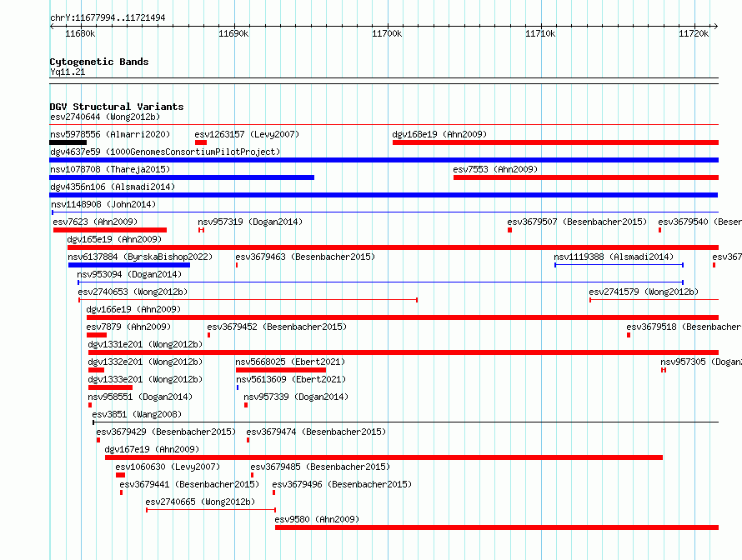Screen dimensions: 742x560
Task: Select the red esv9580 variant bar
Action: pos(497,527)
